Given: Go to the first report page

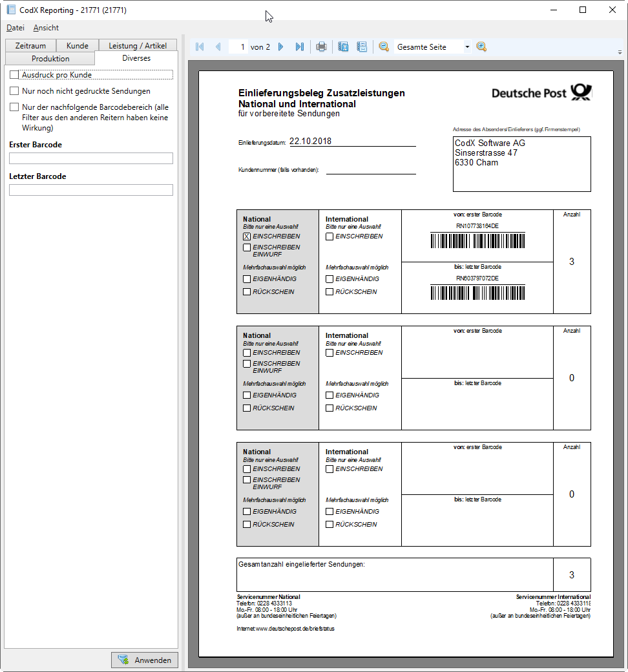Looking at the screenshot, I should pos(200,47).
